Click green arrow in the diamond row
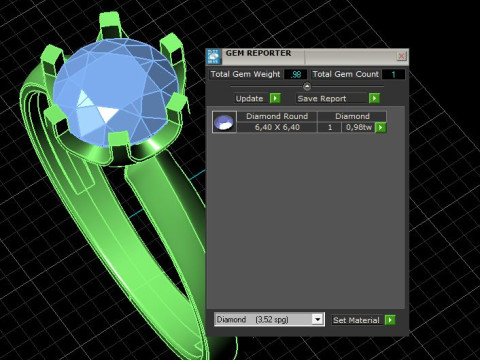 381,127
